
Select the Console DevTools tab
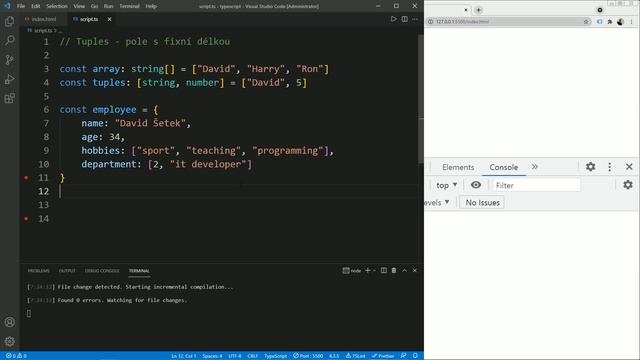pyautogui.click(x=504, y=167)
